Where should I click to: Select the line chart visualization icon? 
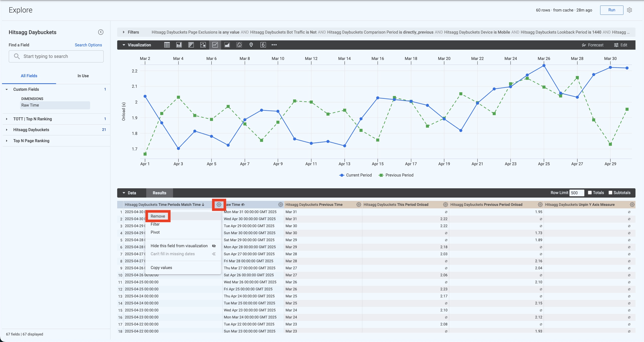215,45
